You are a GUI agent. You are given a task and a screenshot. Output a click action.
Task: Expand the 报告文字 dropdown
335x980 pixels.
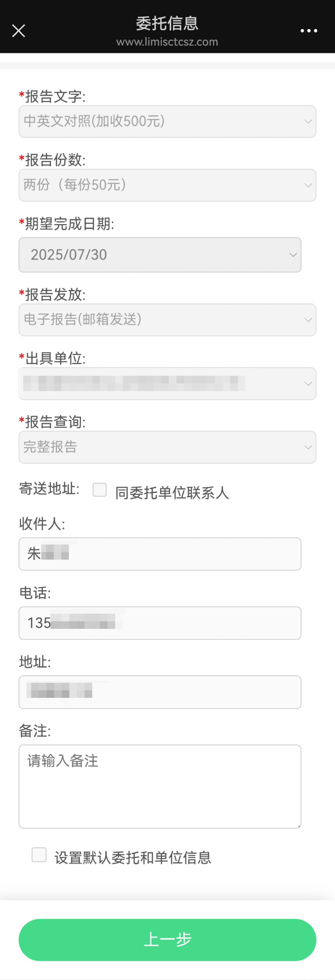point(167,122)
